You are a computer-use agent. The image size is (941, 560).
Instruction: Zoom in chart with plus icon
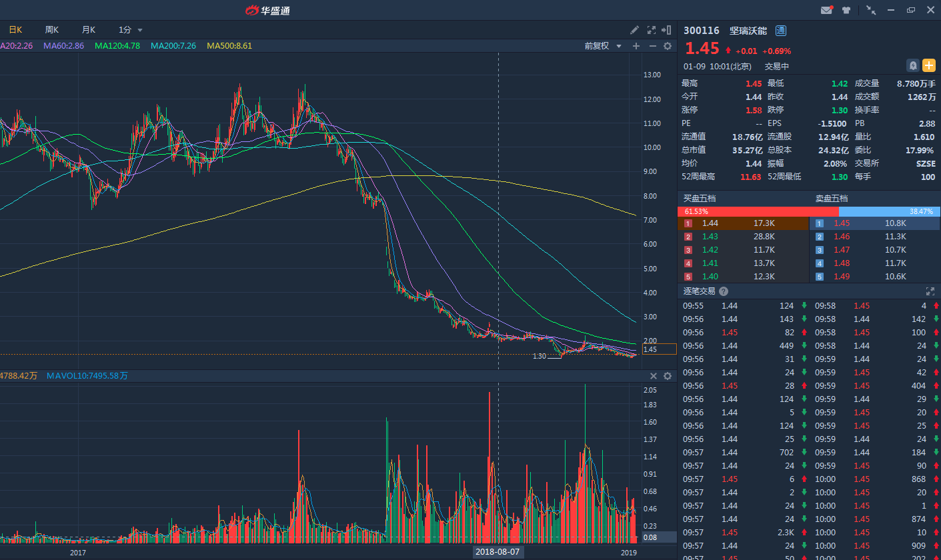pyautogui.click(x=636, y=46)
